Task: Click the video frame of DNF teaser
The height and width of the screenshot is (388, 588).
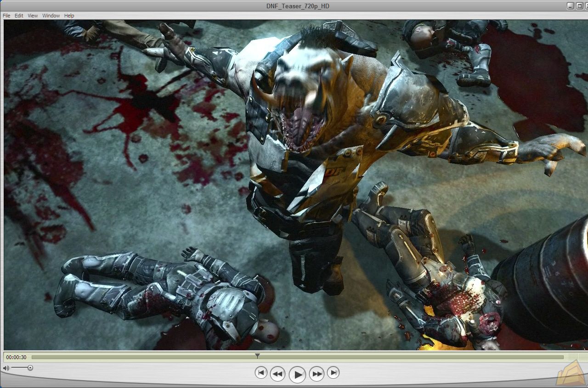Action: tap(295, 185)
